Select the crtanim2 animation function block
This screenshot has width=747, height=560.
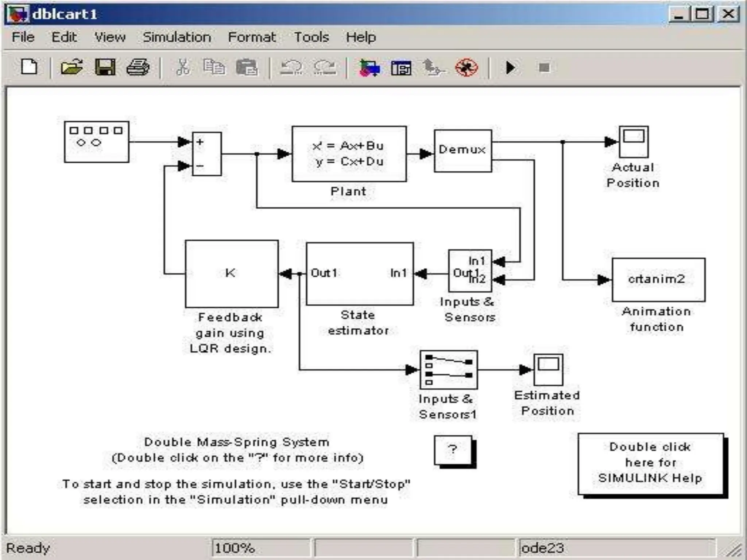click(658, 280)
